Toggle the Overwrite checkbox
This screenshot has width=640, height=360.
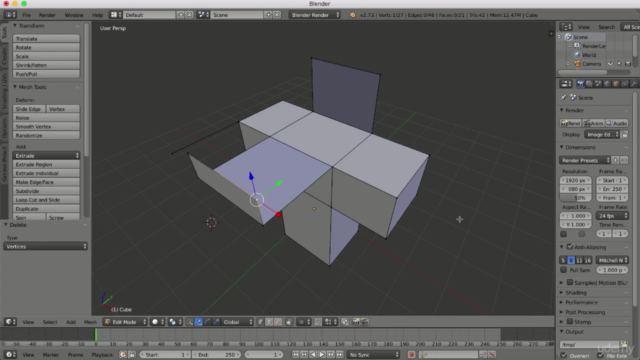pyautogui.click(x=564, y=356)
